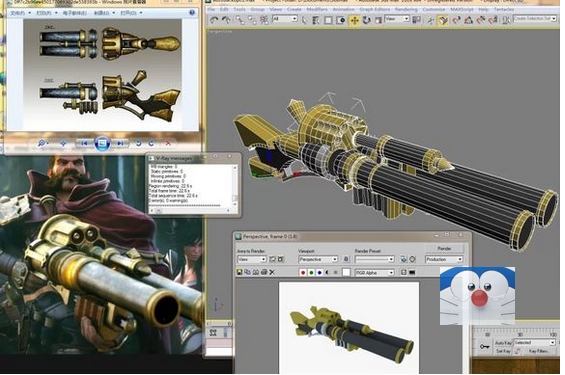
Task: Save the rendered image from frame window
Action: pyautogui.click(x=239, y=272)
